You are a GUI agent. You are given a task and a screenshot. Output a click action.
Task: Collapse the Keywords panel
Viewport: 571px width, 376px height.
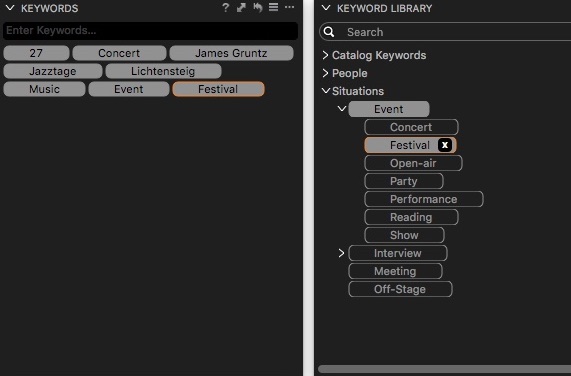pos(10,8)
